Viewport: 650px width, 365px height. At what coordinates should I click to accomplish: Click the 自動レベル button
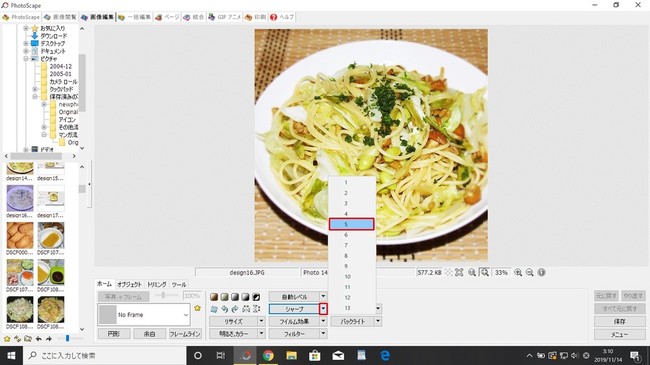click(x=294, y=297)
